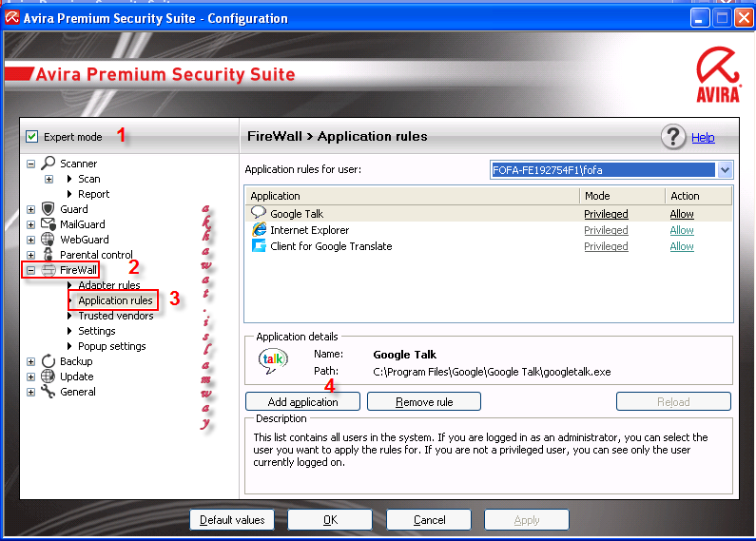Click the Internet Explorer icon in list

point(259,229)
